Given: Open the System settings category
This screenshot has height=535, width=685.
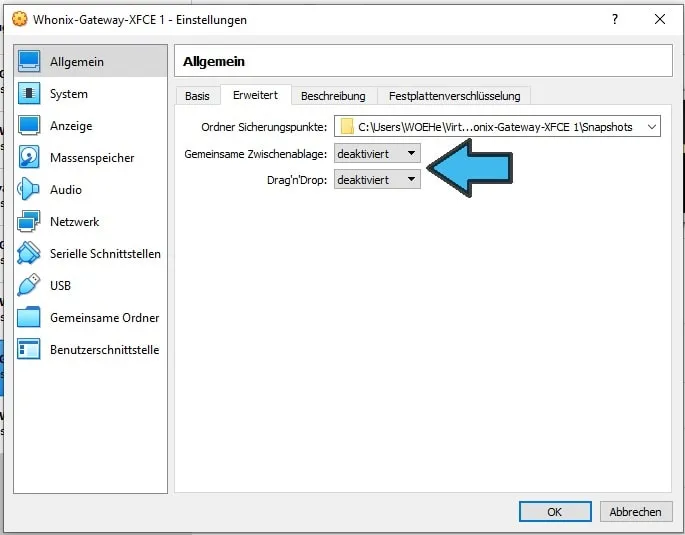Looking at the screenshot, I should (x=69, y=94).
